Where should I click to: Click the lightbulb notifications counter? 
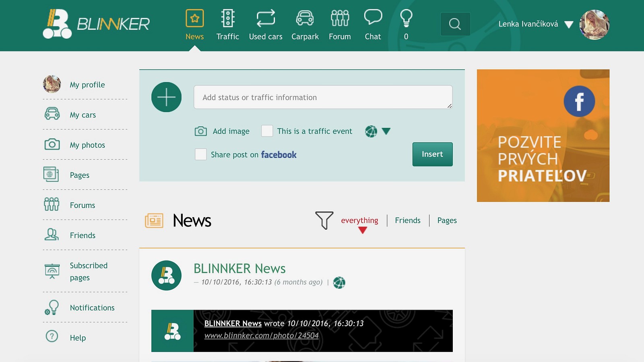pyautogui.click(x=406, y=24)
